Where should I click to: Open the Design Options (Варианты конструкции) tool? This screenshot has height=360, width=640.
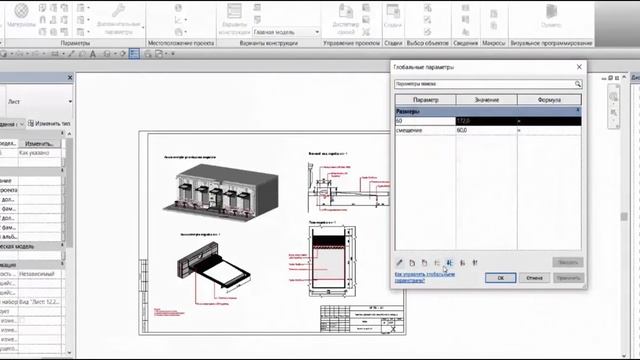234,18
